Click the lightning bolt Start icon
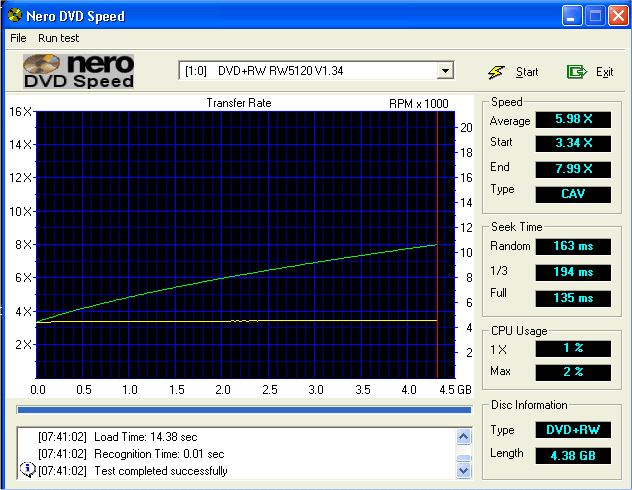 (x=496, y=72)
